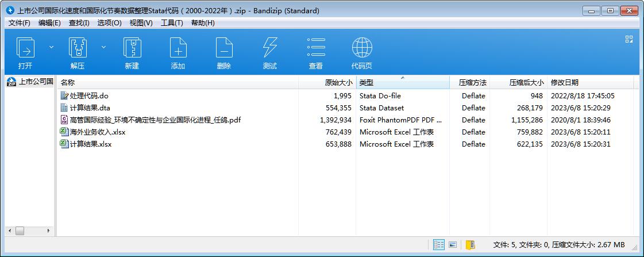Open the 编辑(E) menu
The width and height of the screenshot is (644, 257).
pos(49,23)
